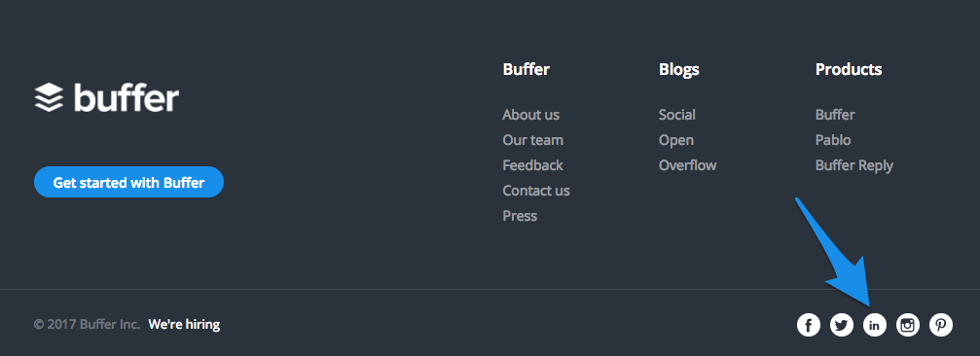
Task: Visit the Overflow blog link
Action: 687,165
